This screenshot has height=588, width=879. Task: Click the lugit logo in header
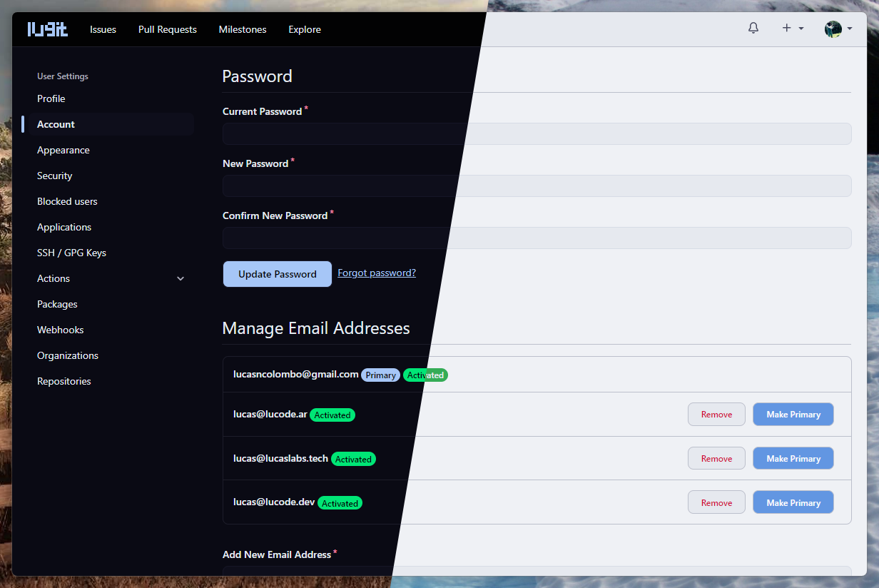point(48,29)
